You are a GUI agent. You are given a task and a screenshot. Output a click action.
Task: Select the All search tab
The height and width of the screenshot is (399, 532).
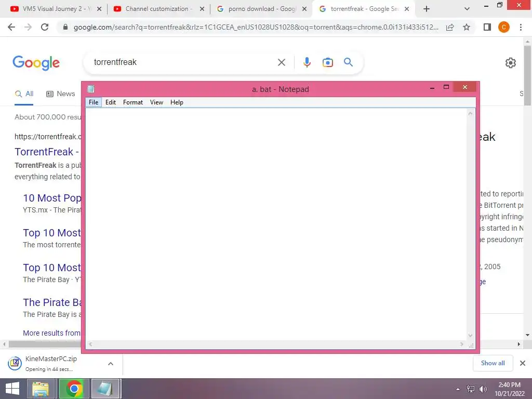pyautogui.click(x=24, y=94)
